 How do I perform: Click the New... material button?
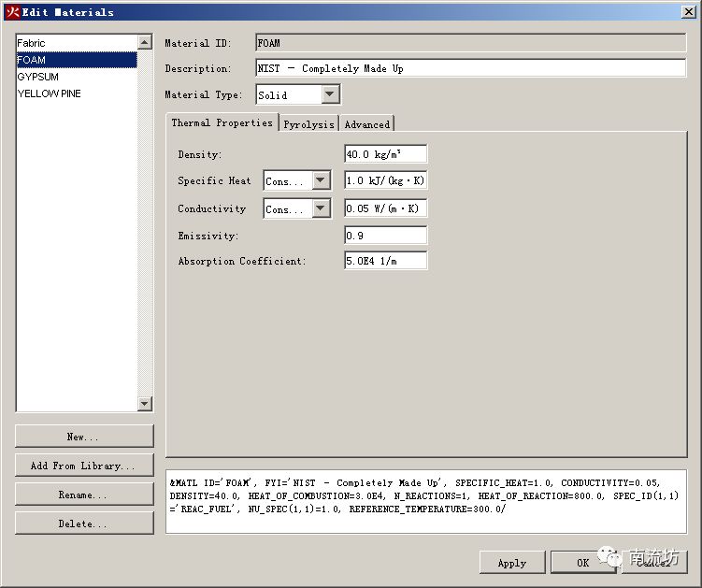(84, 437)
